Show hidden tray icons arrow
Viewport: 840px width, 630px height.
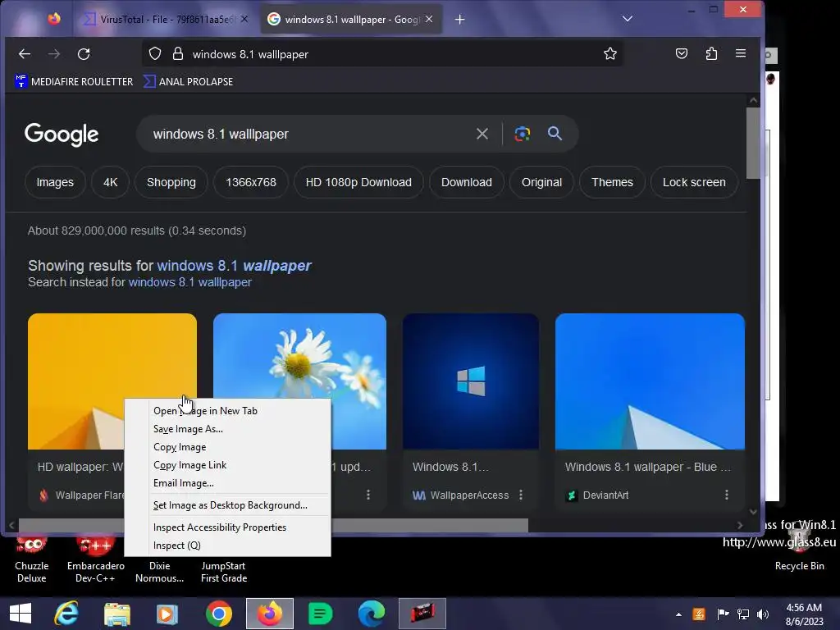[x=678, y=615]
